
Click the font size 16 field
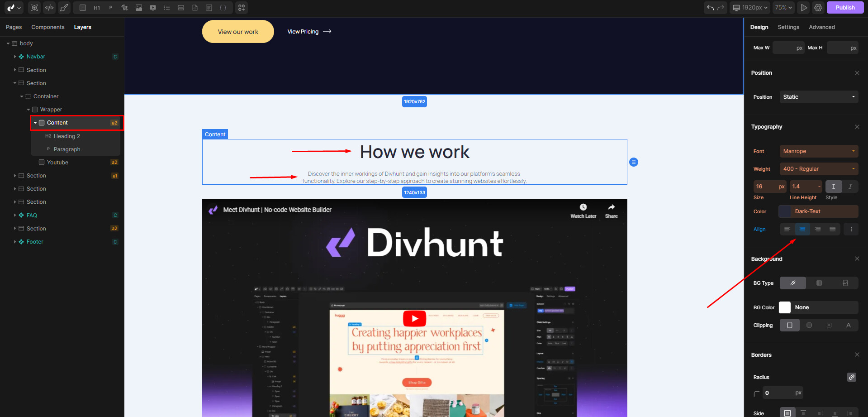(x=770, y=187)
